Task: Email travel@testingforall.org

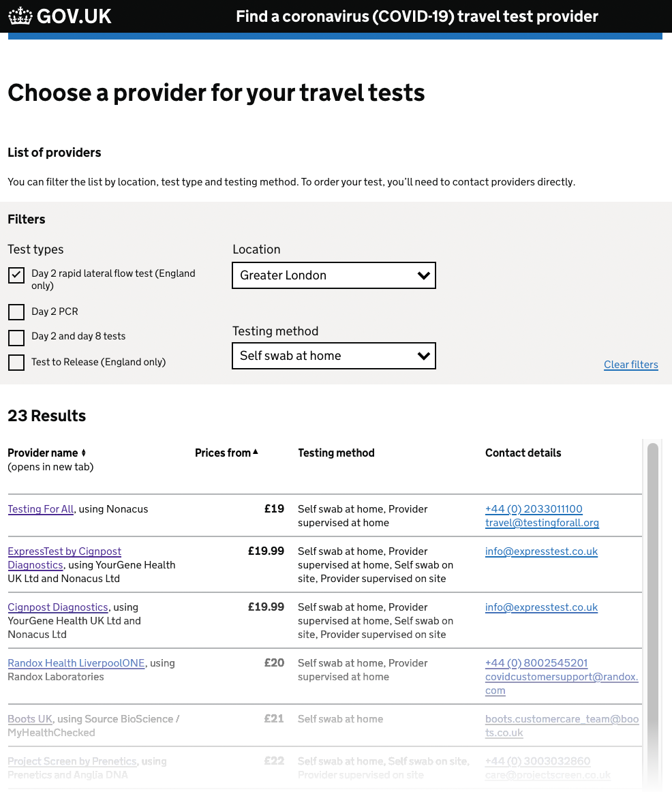Action: [x=542, y=523]
